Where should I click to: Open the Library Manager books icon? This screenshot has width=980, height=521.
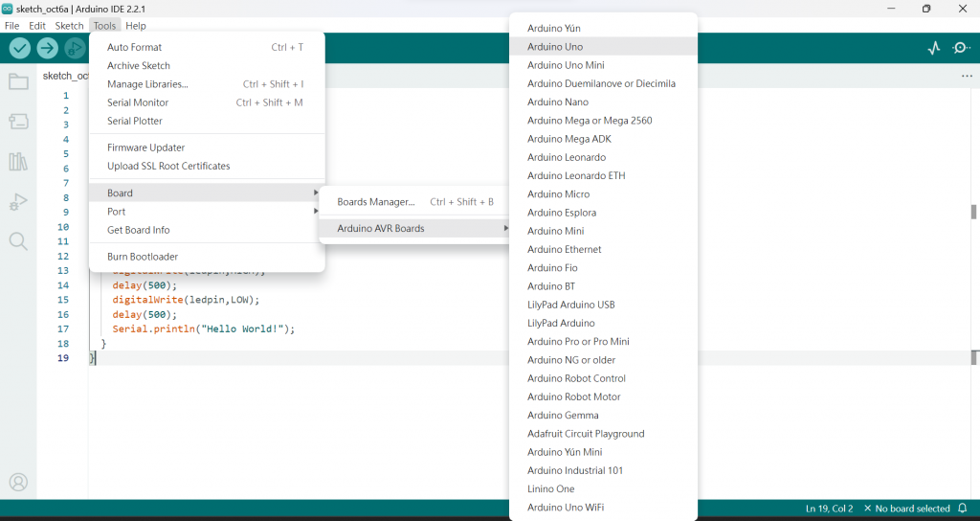tap(18, 161)
